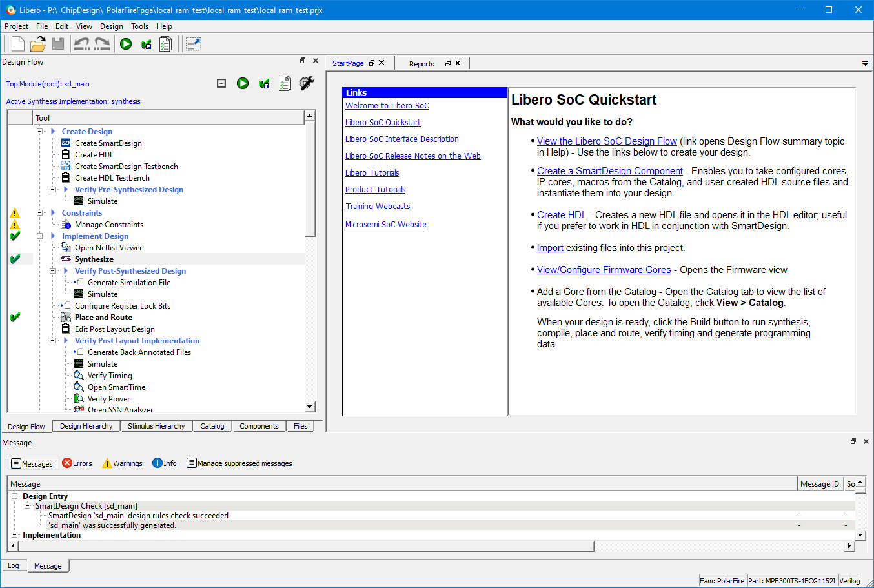Click the Message panel horizontal scrollbar
This screenshot has height=588, width=874.
pyautogui.click(x=303, y=546)
